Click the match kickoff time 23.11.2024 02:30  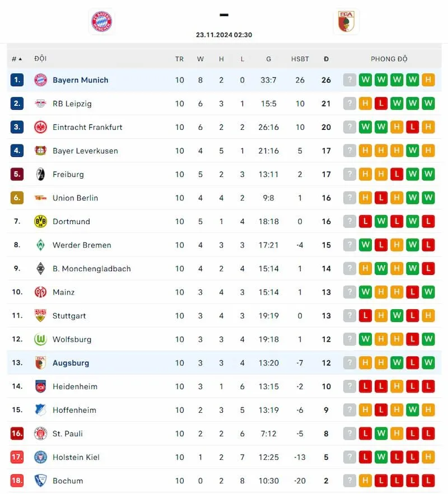[224, 34]
